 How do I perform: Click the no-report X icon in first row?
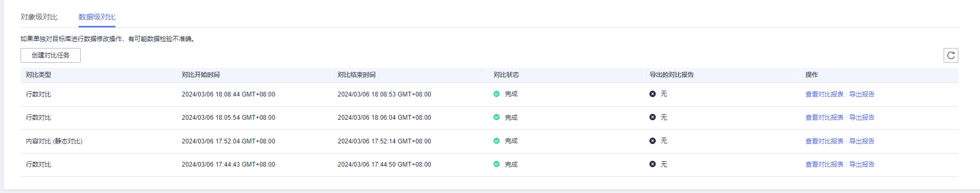[652, 94]
